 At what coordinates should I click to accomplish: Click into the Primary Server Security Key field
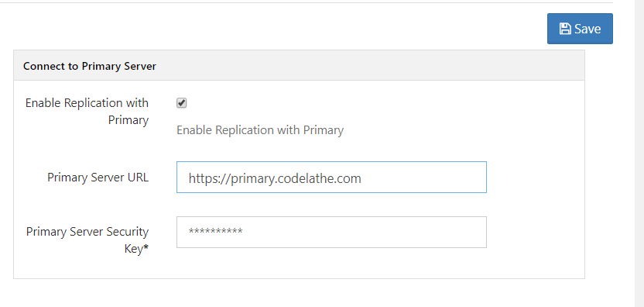[331, 232]
